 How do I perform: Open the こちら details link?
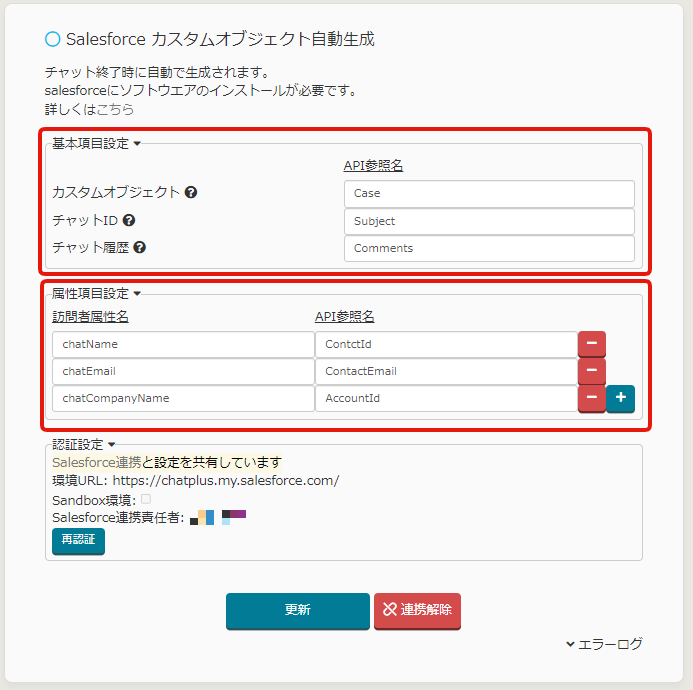click(115, 109)
